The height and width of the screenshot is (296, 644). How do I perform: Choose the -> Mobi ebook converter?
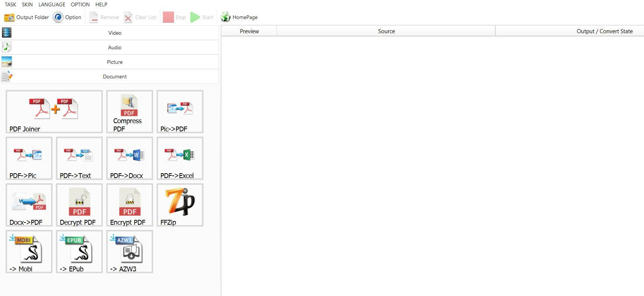(29, 252)
